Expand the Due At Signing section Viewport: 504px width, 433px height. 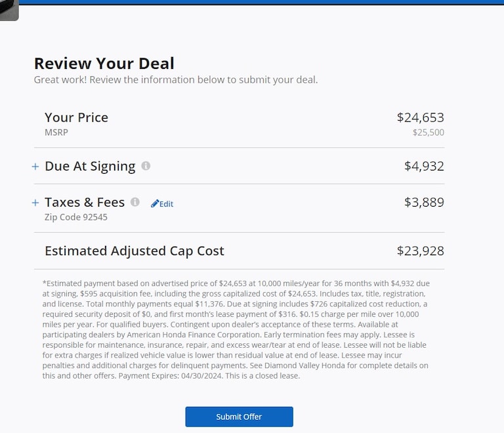tap(35, 167)
